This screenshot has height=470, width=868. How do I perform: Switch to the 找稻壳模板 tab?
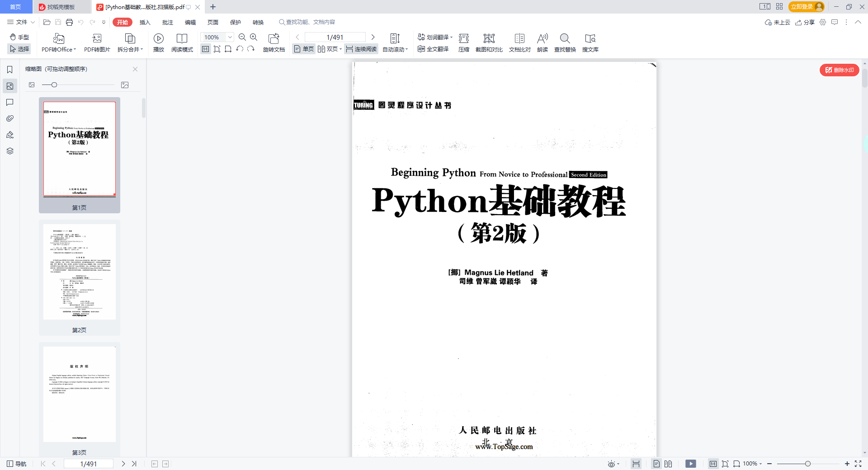pyautogui.click(x=61, y=7)
